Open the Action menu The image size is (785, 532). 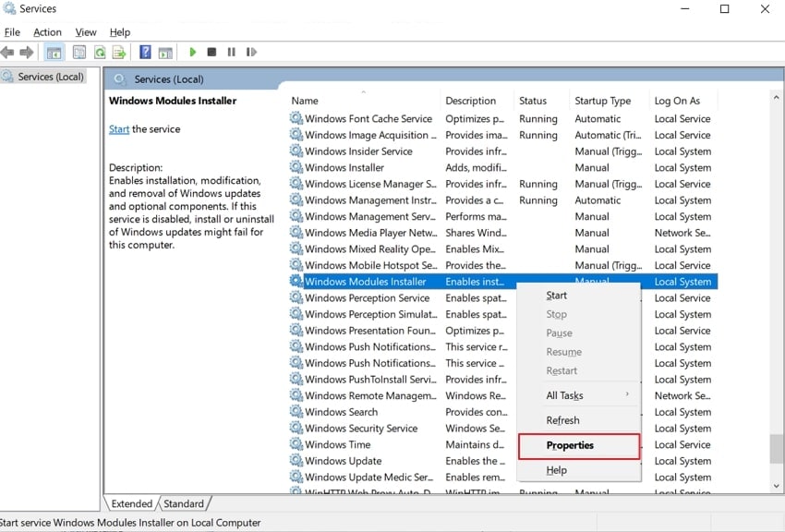(47, 31)
